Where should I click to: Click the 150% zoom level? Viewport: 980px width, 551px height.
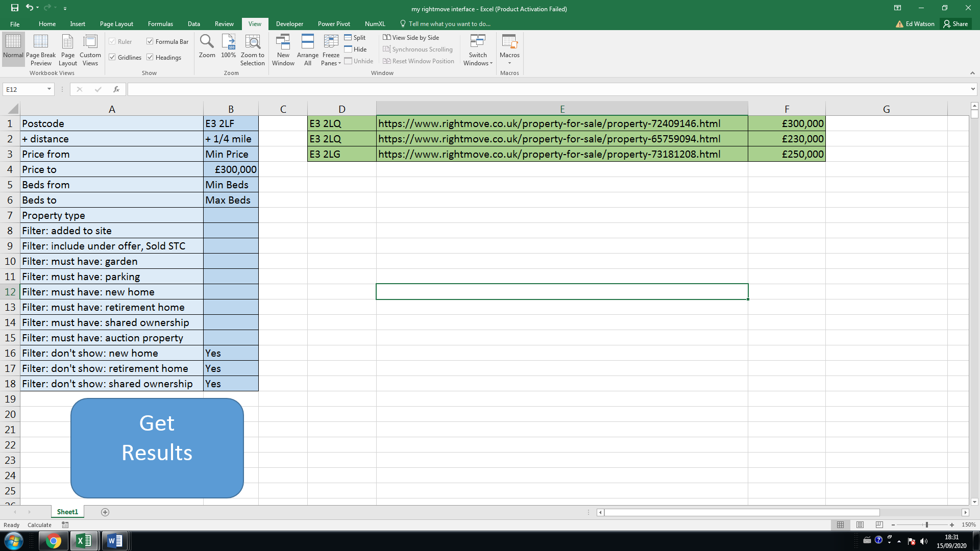968,525
